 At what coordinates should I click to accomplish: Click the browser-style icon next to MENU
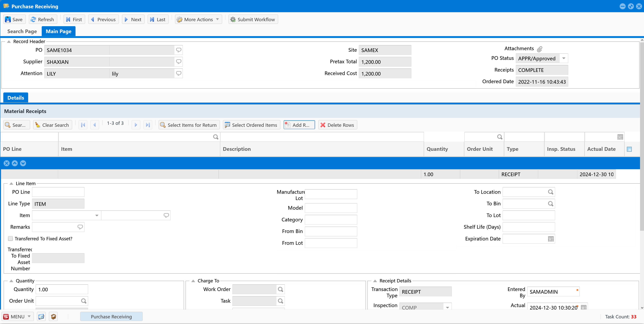[x=41, y=317]
